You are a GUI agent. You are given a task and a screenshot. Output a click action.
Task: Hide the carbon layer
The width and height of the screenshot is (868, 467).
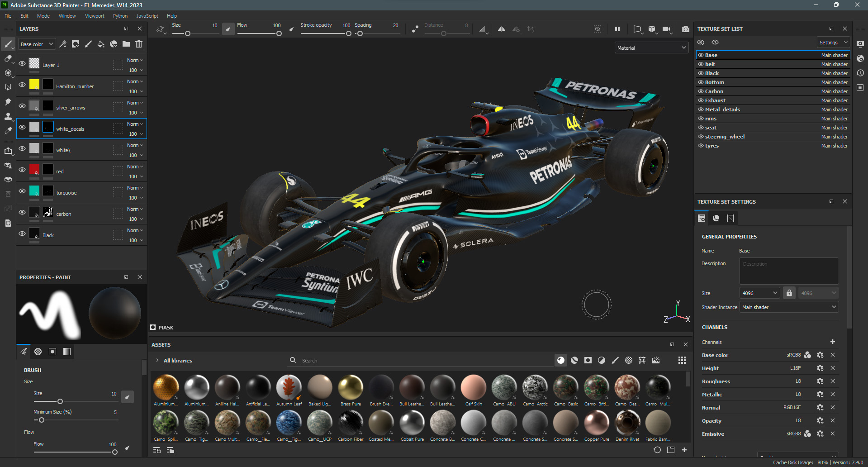point(22,212)
